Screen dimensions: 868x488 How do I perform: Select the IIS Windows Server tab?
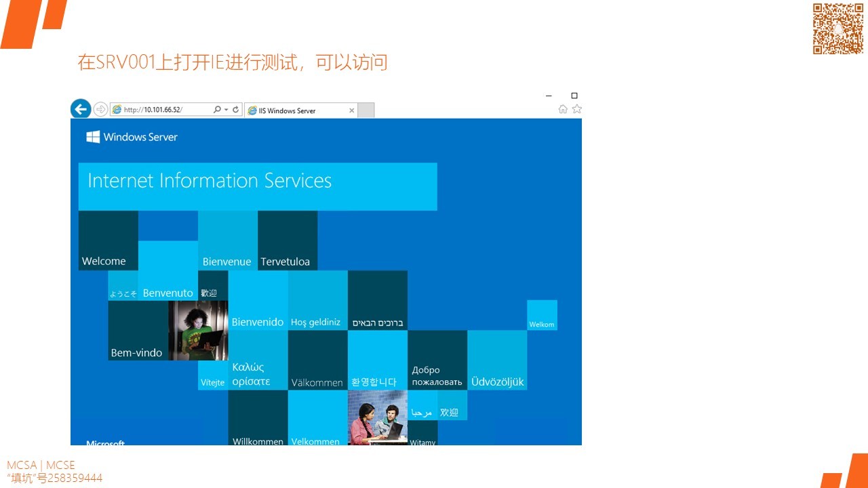tap(300, 110)
